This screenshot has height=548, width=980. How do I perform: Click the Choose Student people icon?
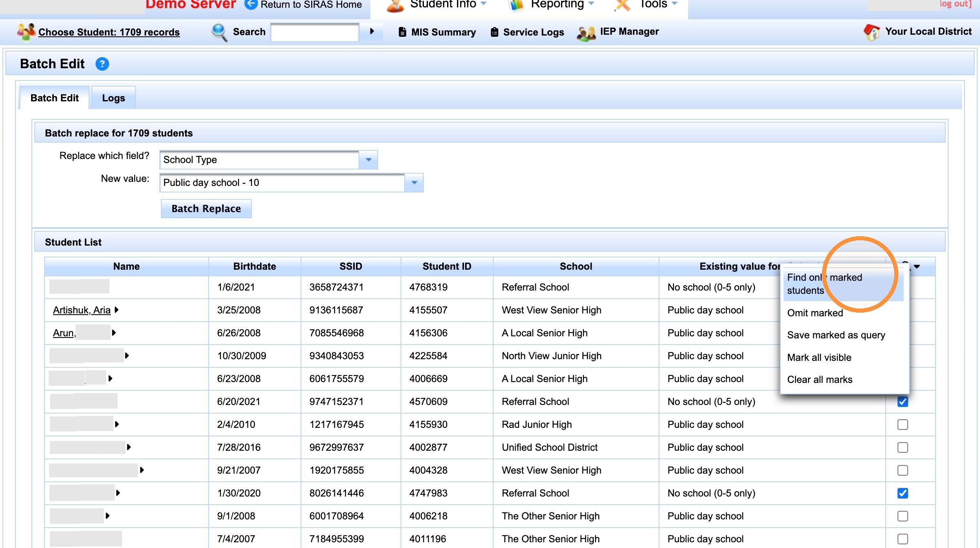(x=26, y=32)
